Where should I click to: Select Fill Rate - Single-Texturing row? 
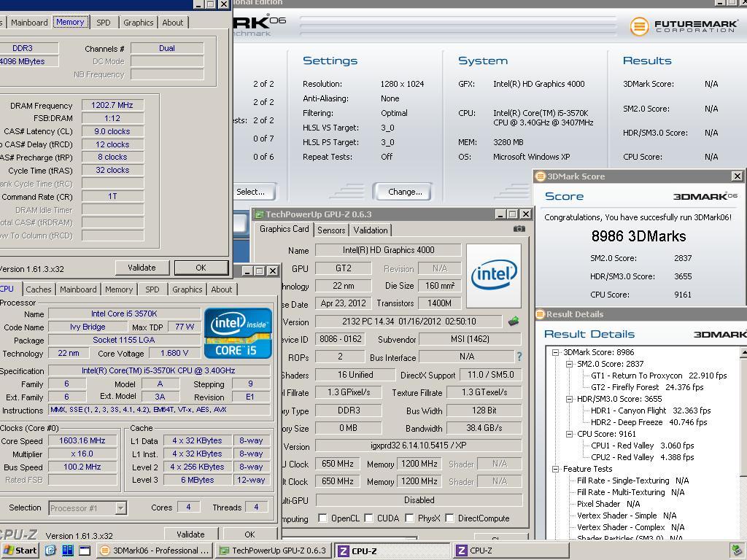click(x=632, y=481)
